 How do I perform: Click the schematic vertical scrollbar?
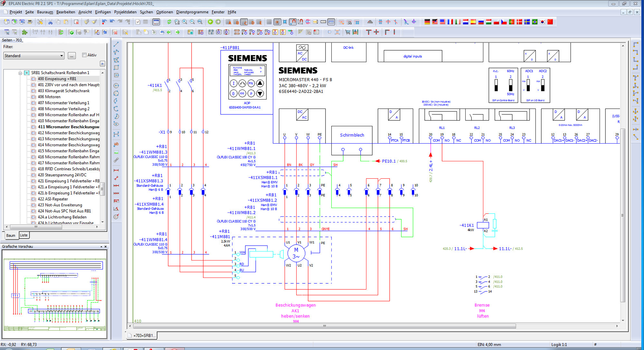coord(623,216)
